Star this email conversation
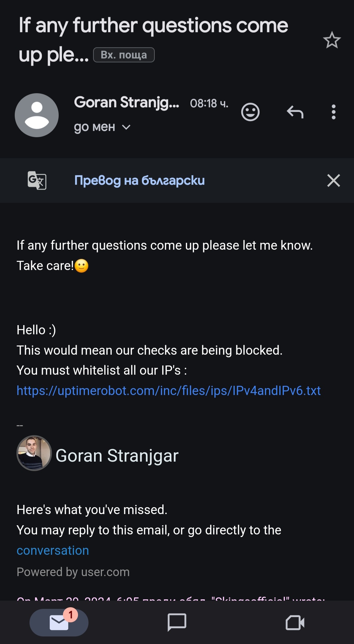 click(x=332, y=40)
